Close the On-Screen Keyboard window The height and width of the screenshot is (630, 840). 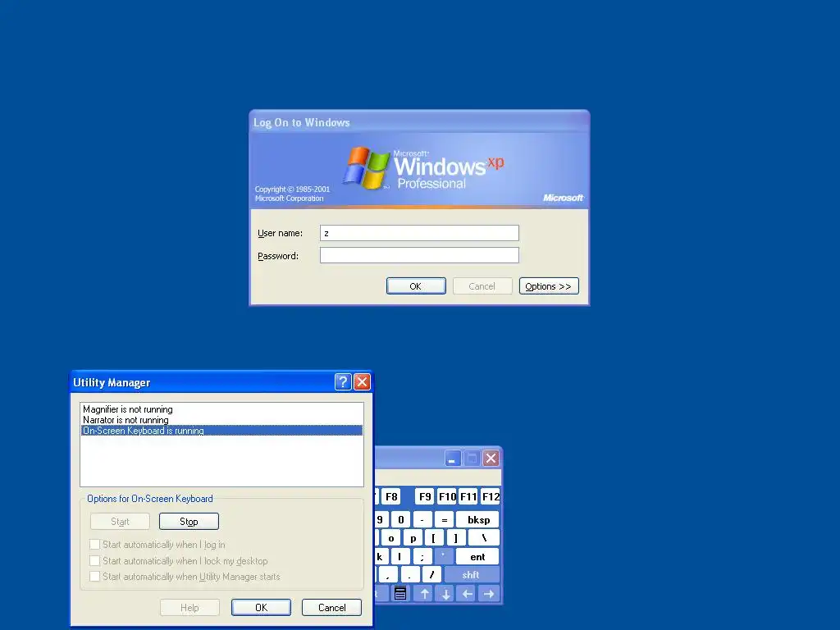click(491, 458)
